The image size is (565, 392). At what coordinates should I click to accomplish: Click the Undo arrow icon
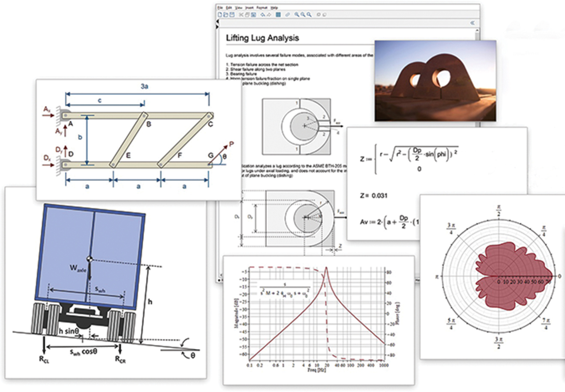pos(263,15)
